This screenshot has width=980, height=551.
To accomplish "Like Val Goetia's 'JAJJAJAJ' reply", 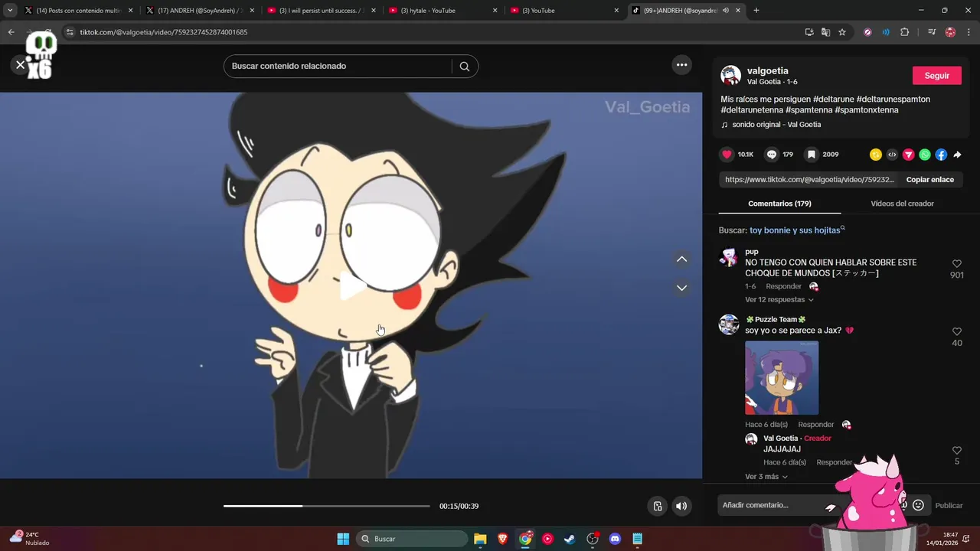I will pyautogui.click(x=956, y=451).
